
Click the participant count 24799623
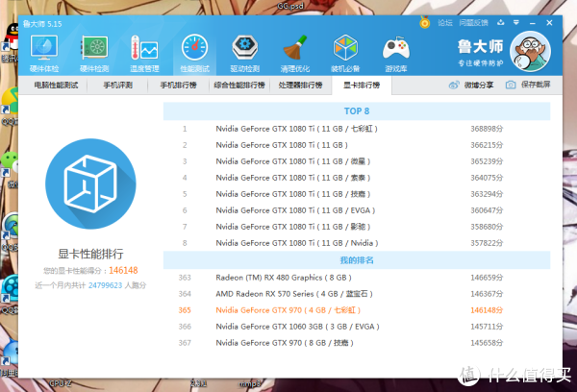105,285
